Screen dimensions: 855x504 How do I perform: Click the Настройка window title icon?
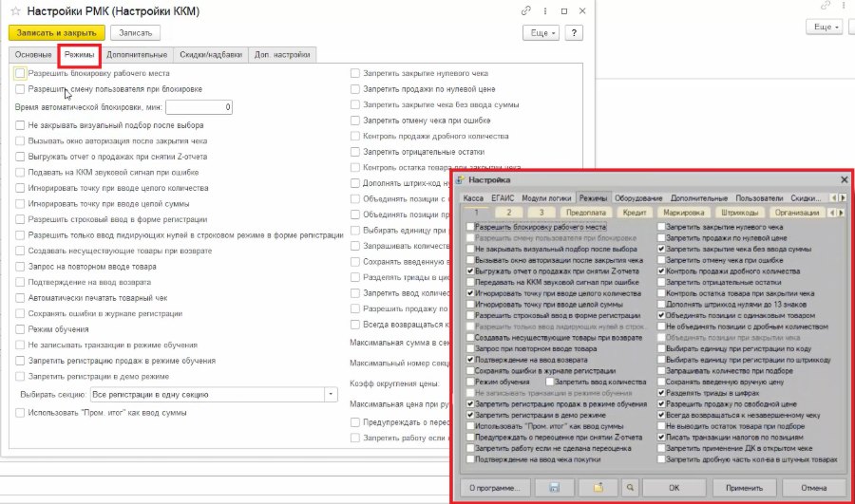coord(460,179)
